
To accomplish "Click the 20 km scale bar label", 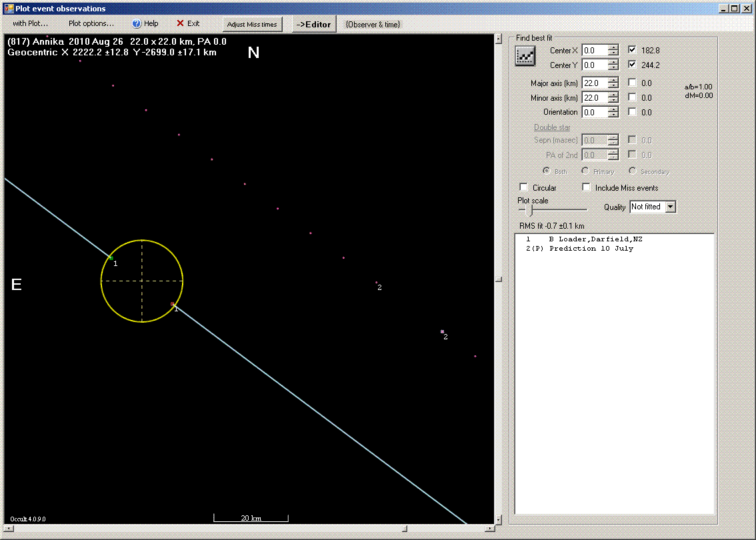I will tap(251, 518).
